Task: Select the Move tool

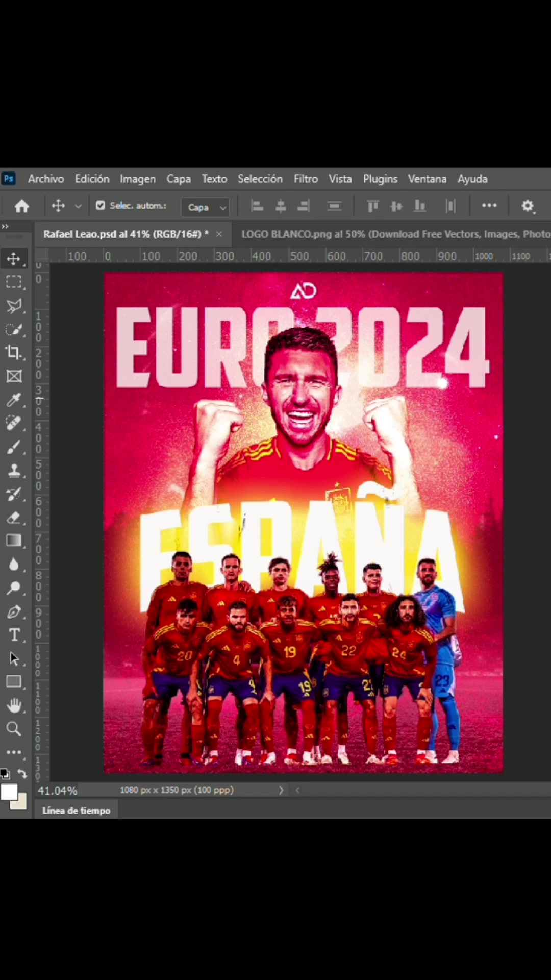Action: point(14,259)
